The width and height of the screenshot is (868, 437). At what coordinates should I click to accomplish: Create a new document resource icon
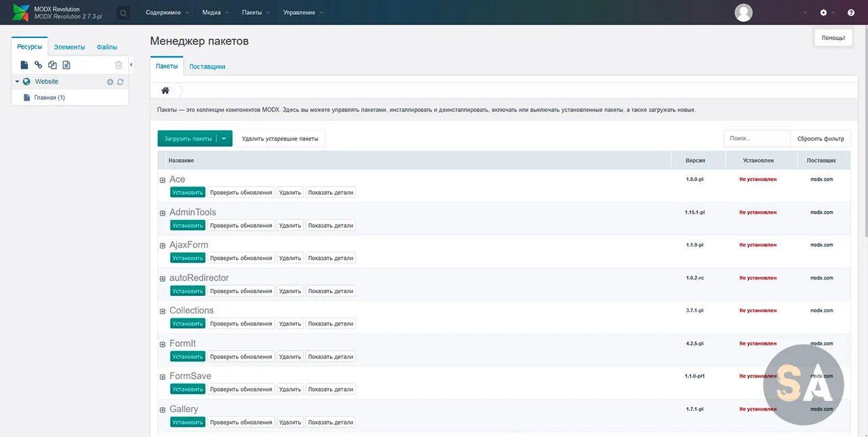click(x=24, y=65)
